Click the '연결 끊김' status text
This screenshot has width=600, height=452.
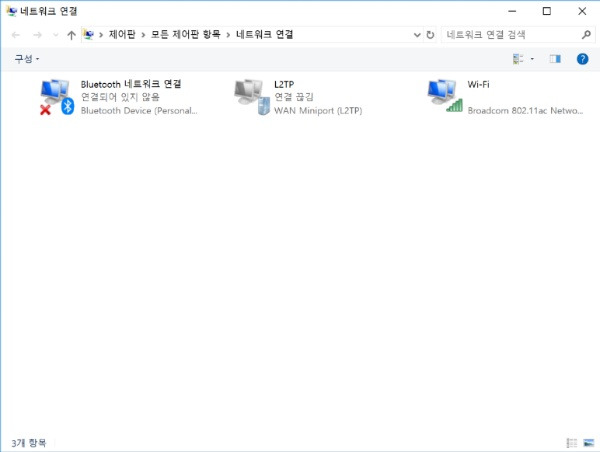click(293, 97)
